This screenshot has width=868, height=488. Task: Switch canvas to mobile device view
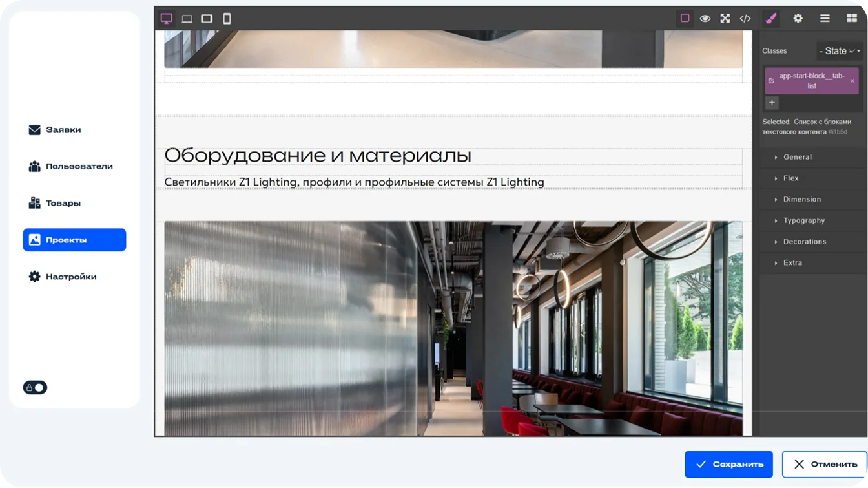226,18
